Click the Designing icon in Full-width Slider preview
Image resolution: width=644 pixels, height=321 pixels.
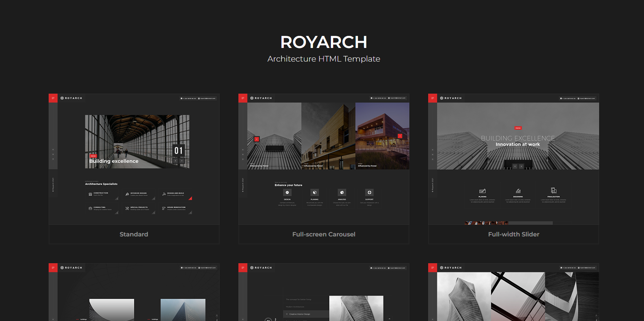[x=518, y=191]
